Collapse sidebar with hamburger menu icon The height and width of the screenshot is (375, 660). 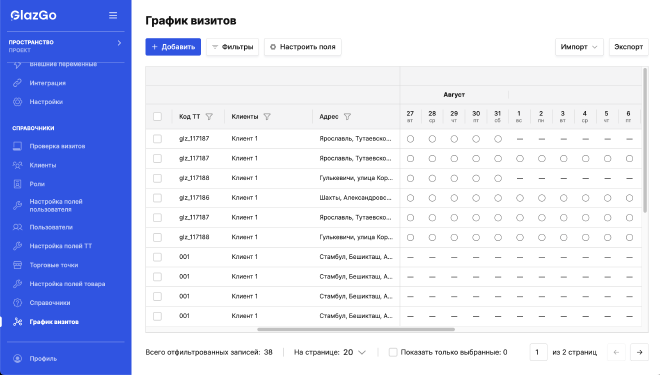[113, 16]
